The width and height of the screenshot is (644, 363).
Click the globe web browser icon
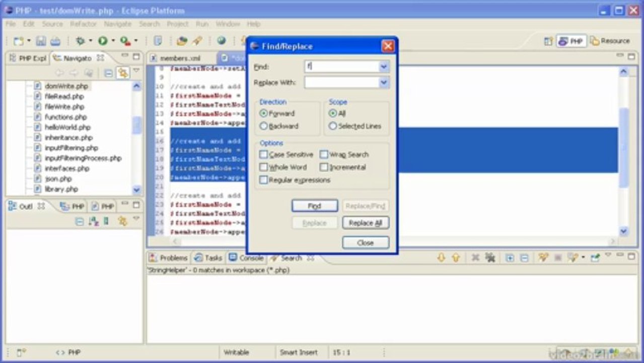click(221, 41)
